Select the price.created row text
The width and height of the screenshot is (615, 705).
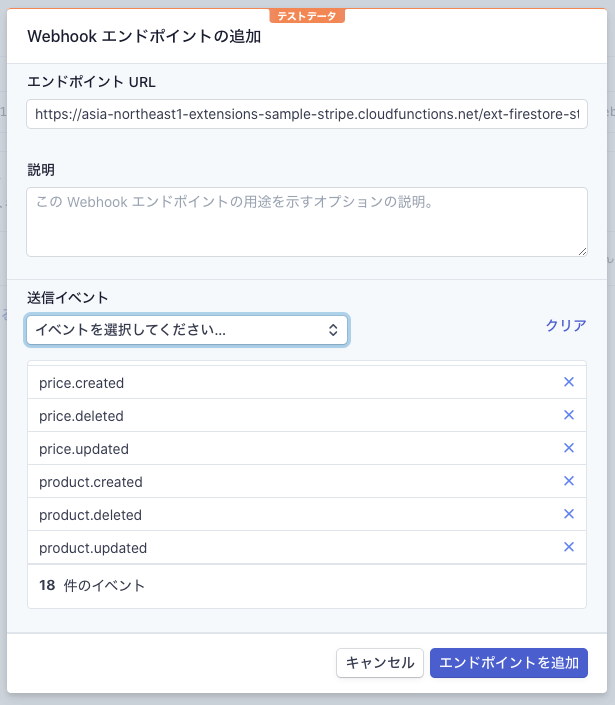(x=81, y=383)
